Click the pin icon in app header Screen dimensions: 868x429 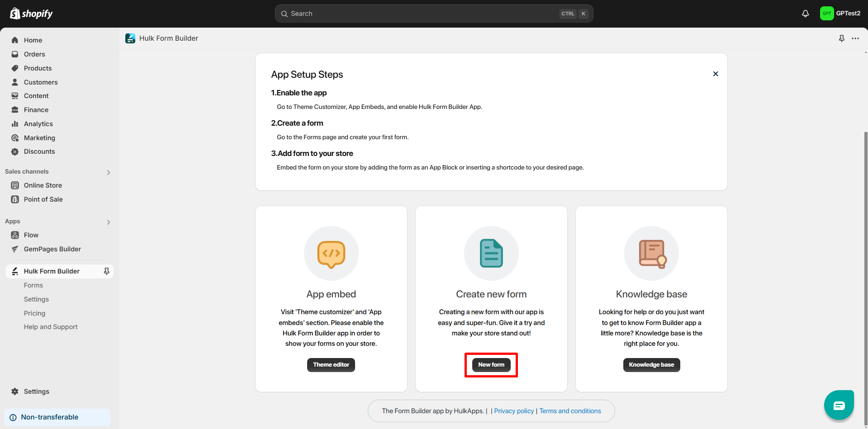841,38
